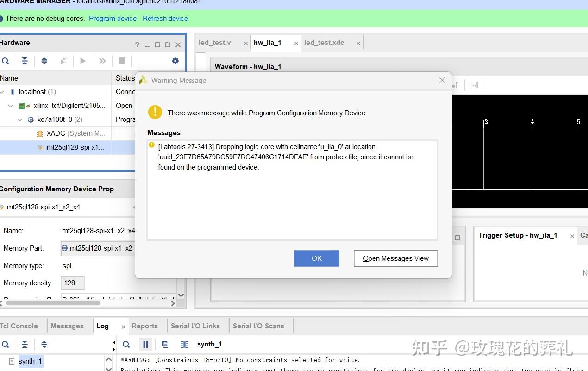Toggle column selection mode in log

(184, 344)
